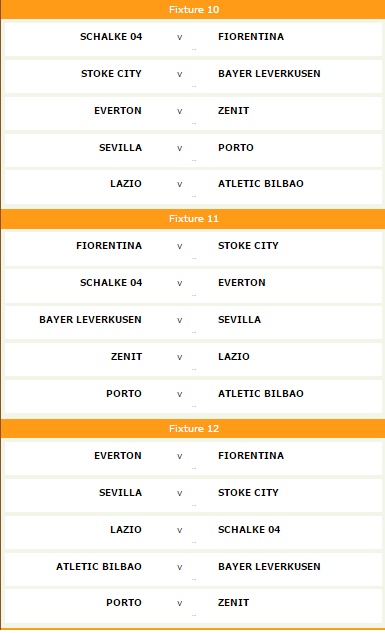Click STOKE CITY away team in Fixture 12
The width and height of the screenshot is (385, 633).
pos(248,493)
